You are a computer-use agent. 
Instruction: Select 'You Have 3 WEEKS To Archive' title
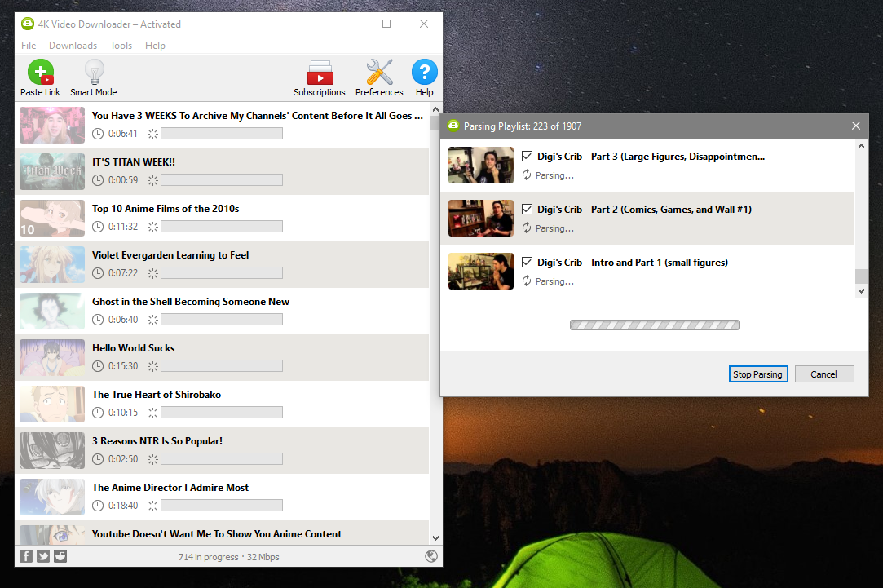tap(258, 116)
